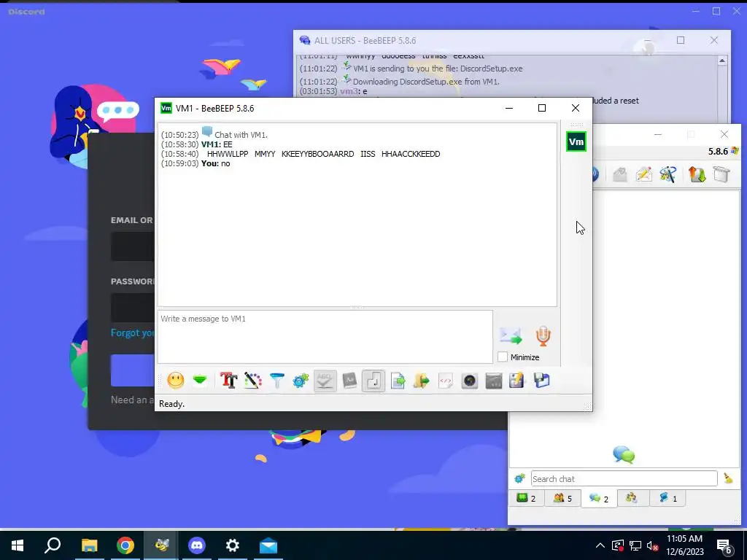Open the file transfers up-down arrows icon
The width and height of the screenshot is (747, 560).
(x=697, y=174)
